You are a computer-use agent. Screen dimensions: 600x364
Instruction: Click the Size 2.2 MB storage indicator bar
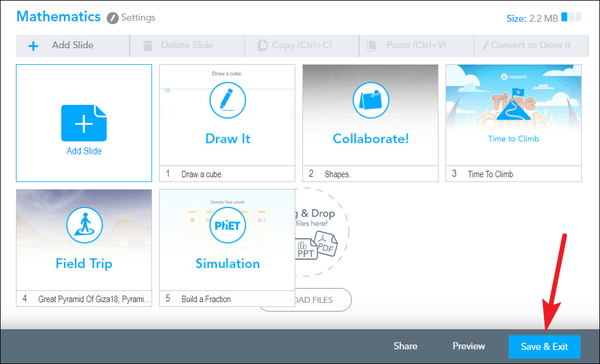pos(571,17)
